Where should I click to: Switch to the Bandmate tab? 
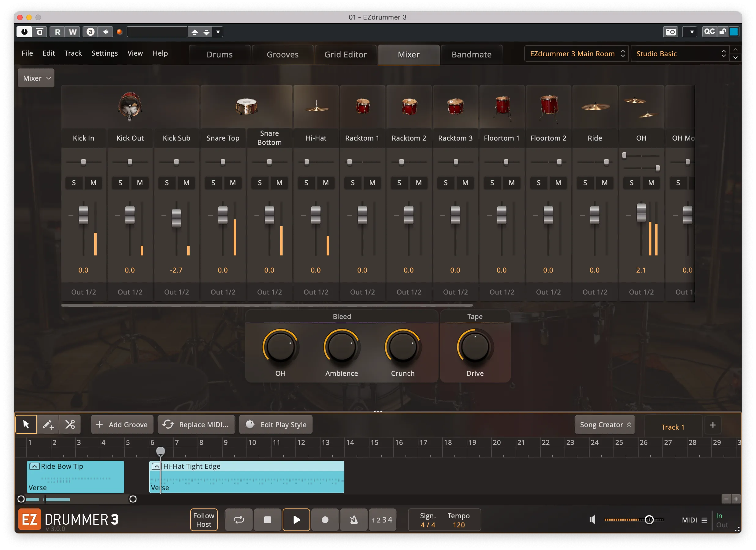click(472, 54)
